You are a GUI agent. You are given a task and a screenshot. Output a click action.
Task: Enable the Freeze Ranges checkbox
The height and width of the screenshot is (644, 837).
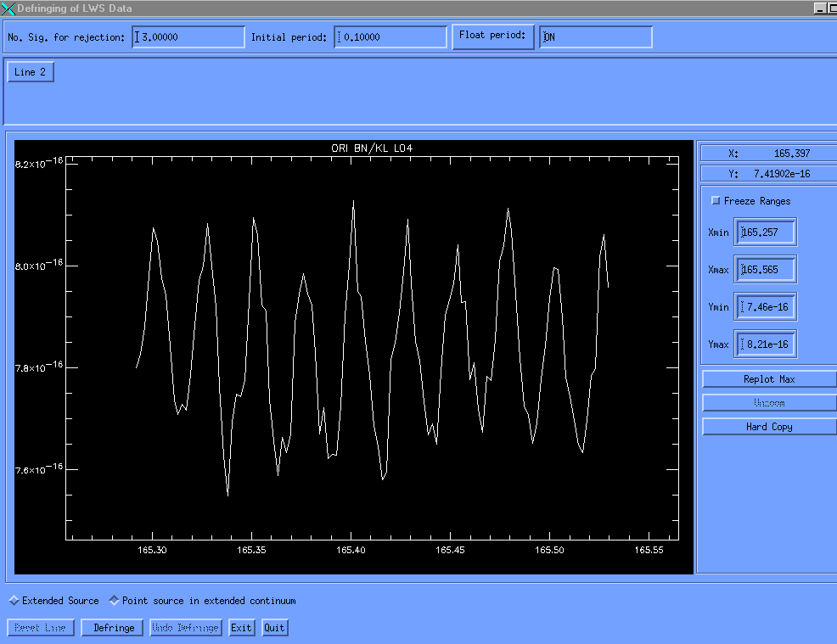(716, 201)
